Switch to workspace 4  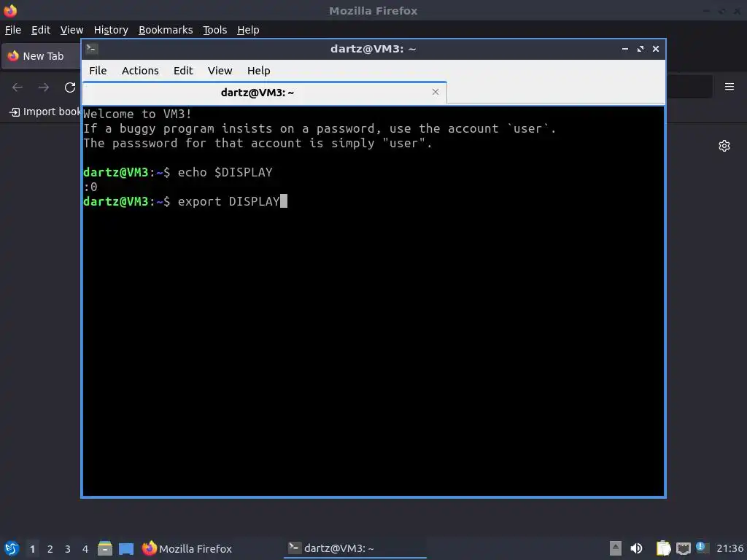point(85,549)
